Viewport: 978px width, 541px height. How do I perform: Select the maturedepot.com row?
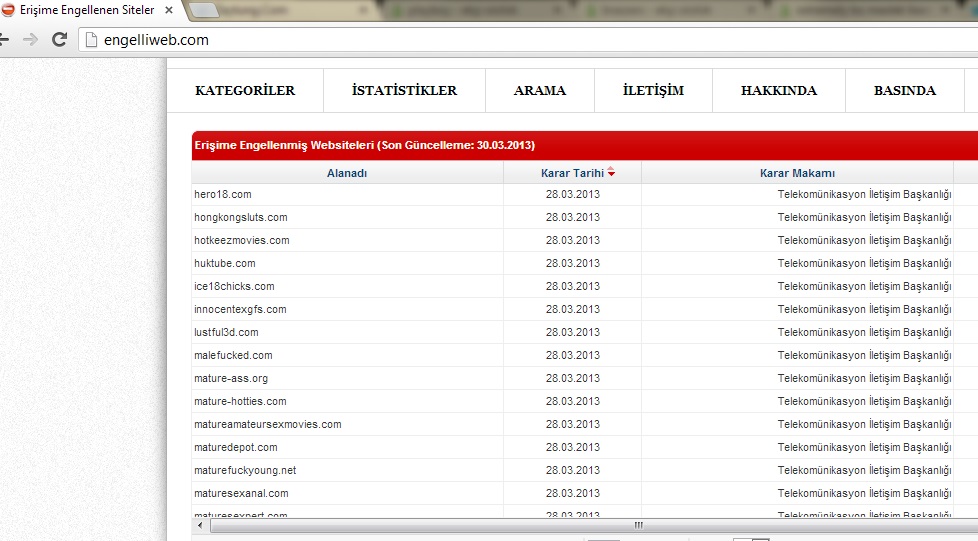(585, 448)
